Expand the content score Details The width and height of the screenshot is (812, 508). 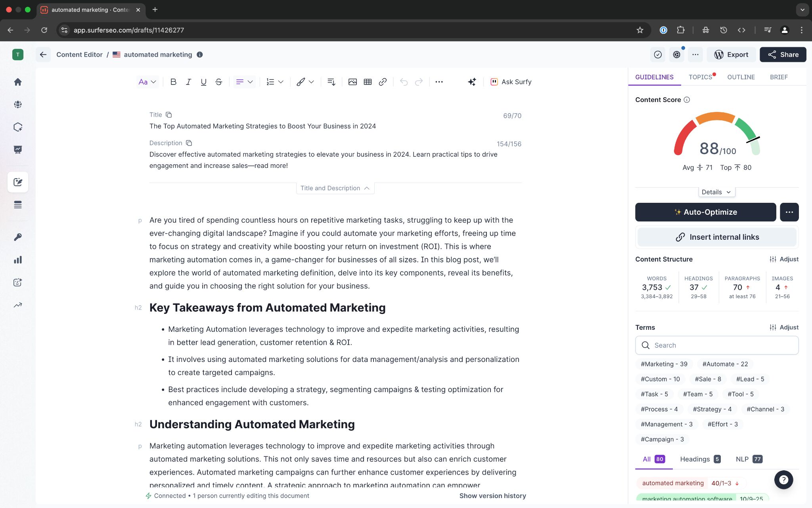pyautogui.click(x=716, y=192)
